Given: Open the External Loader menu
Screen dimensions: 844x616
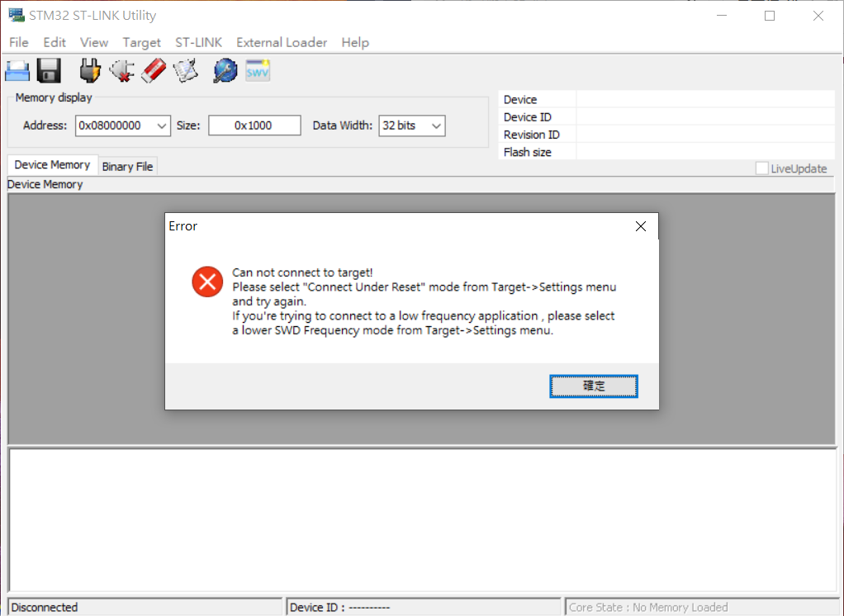Looking at the screenshot, I should (282, 42).
